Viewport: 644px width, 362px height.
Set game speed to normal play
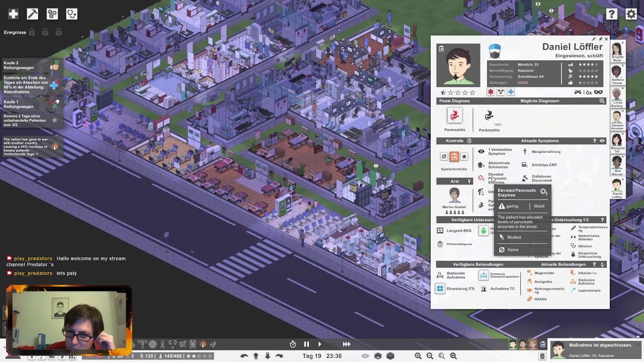[319, 344]
